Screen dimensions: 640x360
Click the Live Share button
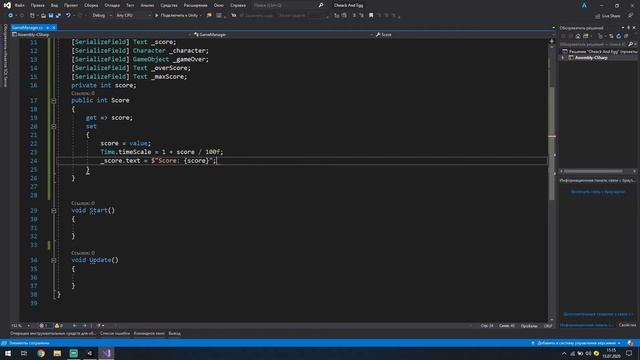608,16
